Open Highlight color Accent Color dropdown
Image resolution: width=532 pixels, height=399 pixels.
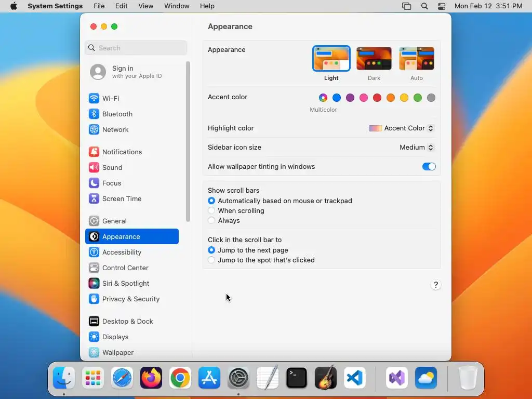point(402,128)
